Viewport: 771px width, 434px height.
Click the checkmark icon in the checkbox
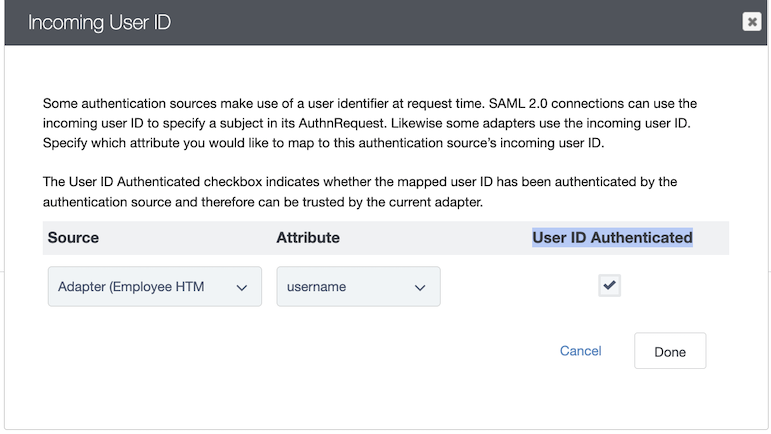[x=610, y=285]
